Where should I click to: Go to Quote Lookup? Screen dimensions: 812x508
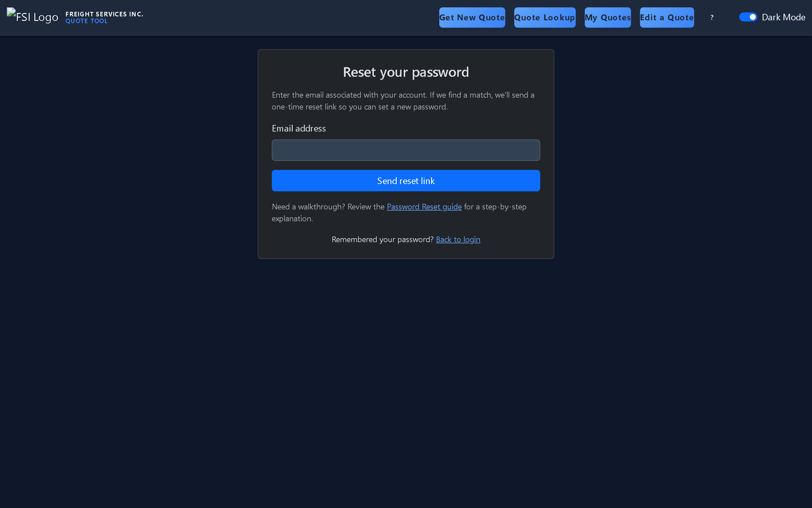coord(545,17)
